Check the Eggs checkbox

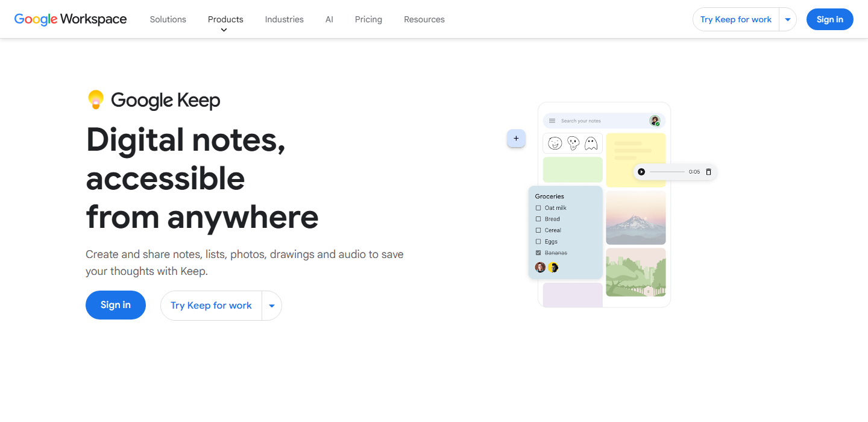[x=538, y=242]
